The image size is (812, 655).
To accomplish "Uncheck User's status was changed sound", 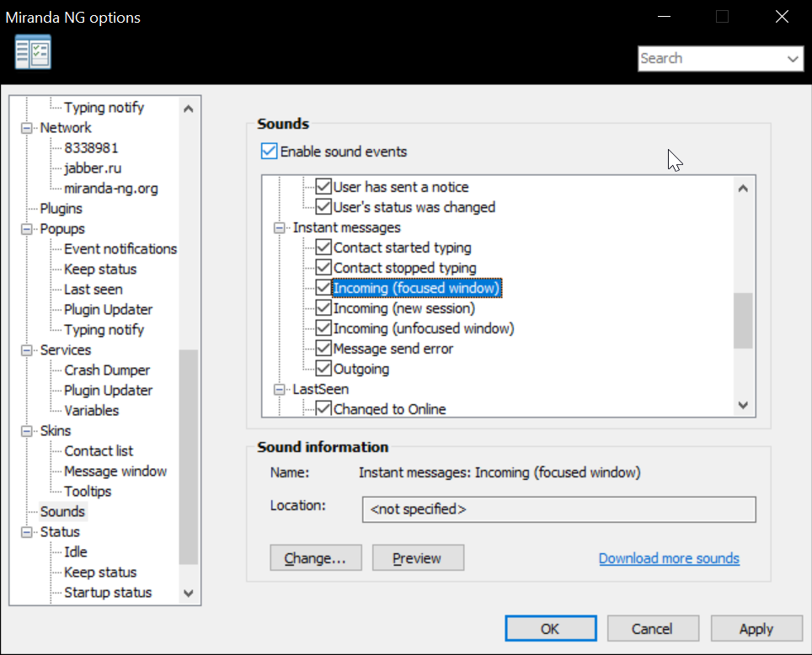I will [324, 207].
